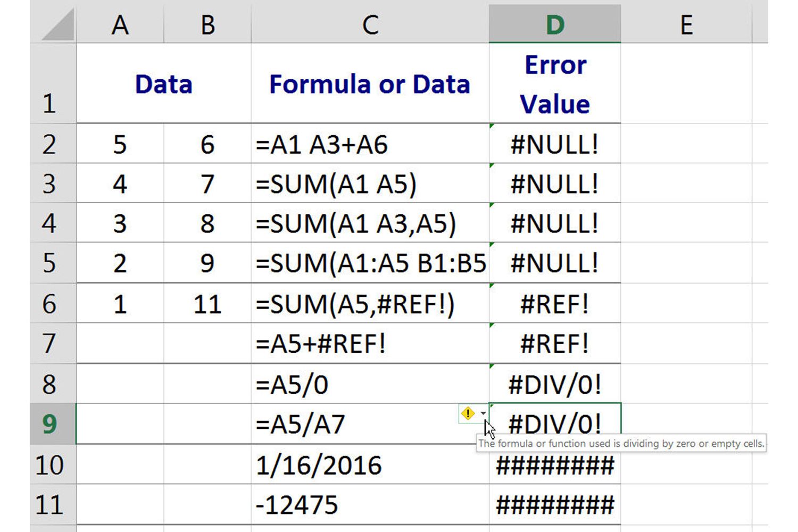The image size is (798, 532).
Task: Select cell containing =SUM(A1 A3,A5)
Action: [370, 223]
